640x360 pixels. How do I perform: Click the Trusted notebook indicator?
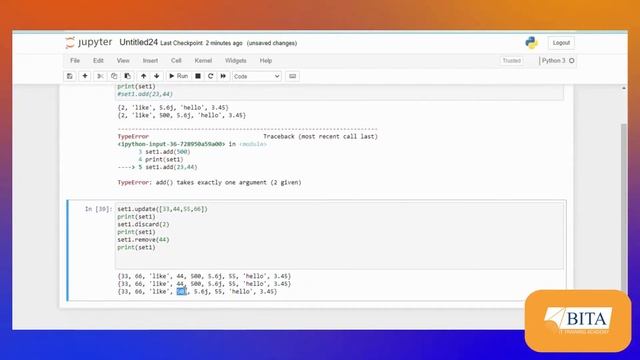[511, 60]
